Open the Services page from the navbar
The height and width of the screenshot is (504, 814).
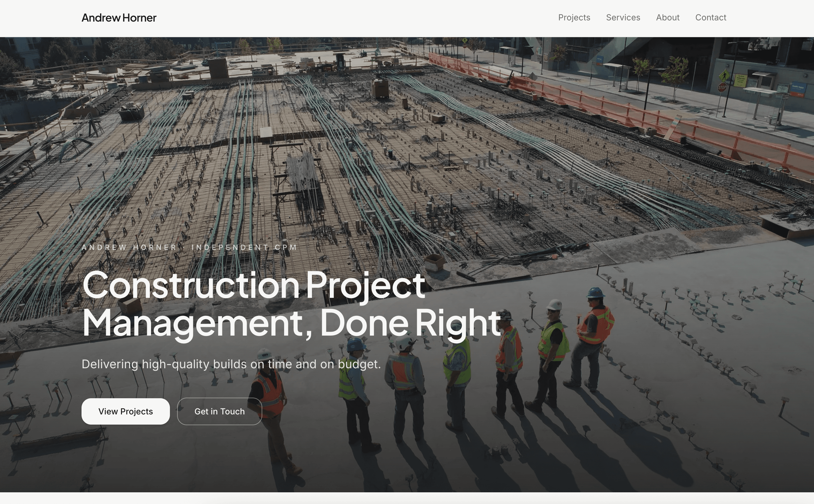(x=623, y=17)
